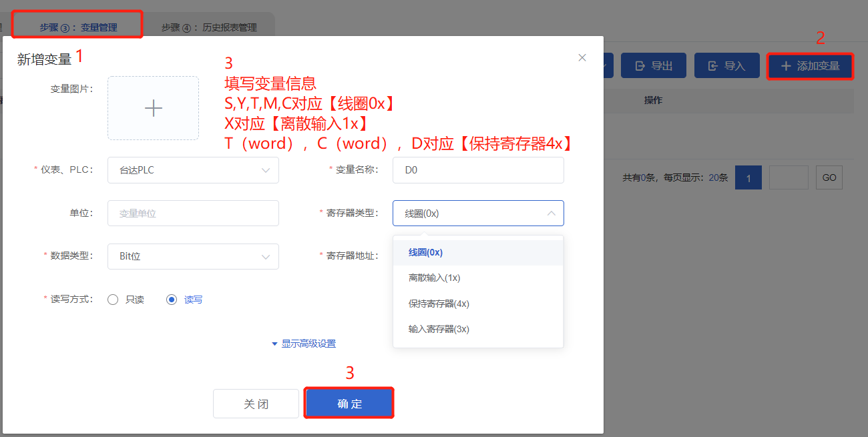The height and width of the screenshot is (437, 868).
Task: Click the 确定 confirm button
Action: coord(349,404)
